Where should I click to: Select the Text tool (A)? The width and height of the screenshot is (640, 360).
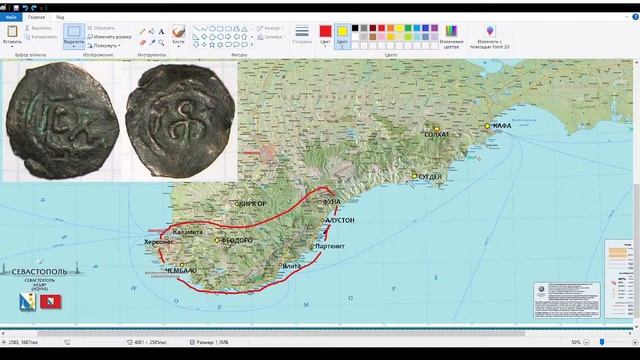[162, 31]
